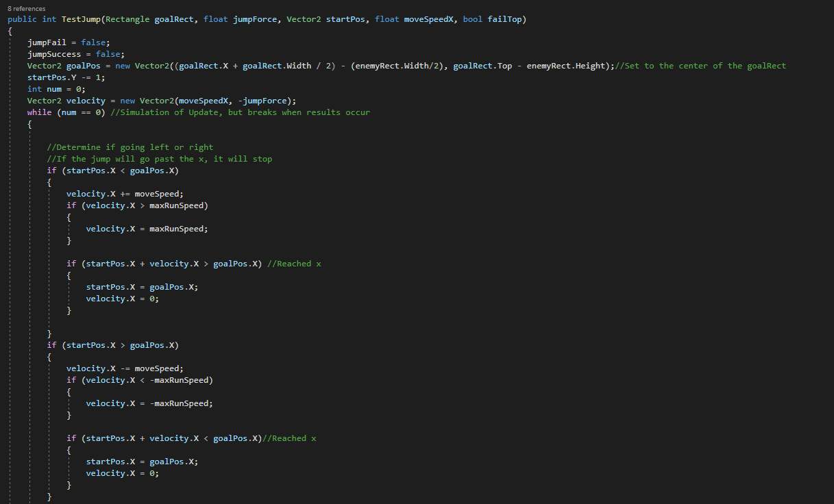Click the "velocity.X = -maxRunSpeed;" assignment
The height and width of the screenshot is (504, 834).
pyautogui.click(x=149, y=403)
